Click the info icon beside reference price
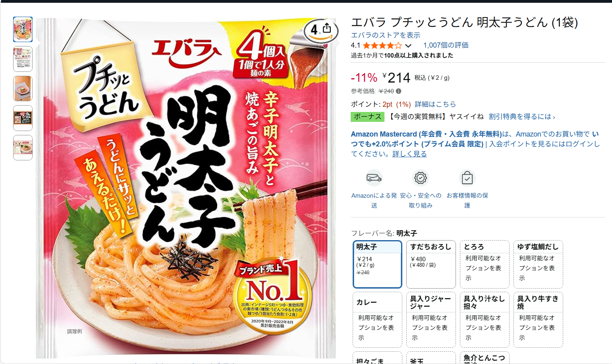 point(398,91)
